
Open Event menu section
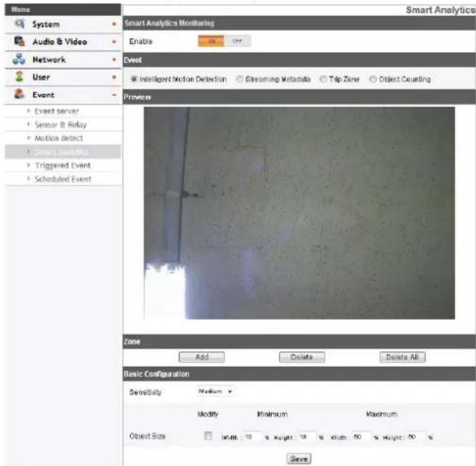63,94
